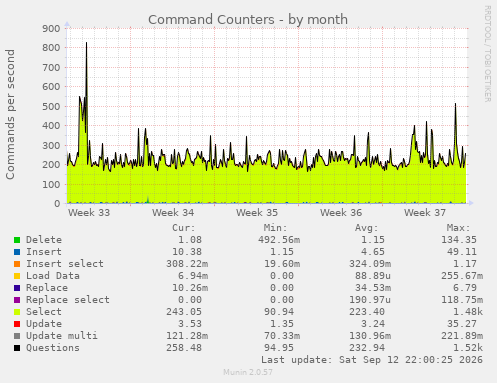The width and height of the screenshot is (497, 383).
Task: Click the 'Commands per second' axis label
Action: point(10,114)
